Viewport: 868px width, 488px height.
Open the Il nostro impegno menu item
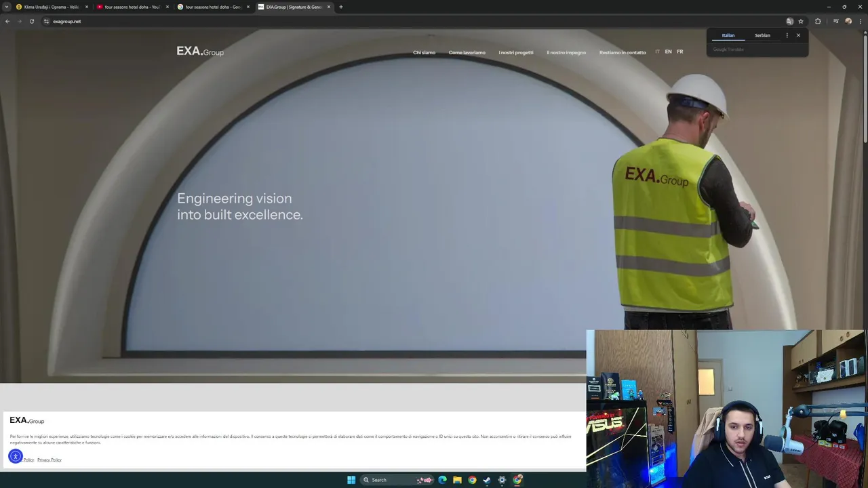(x=566, y=52)
